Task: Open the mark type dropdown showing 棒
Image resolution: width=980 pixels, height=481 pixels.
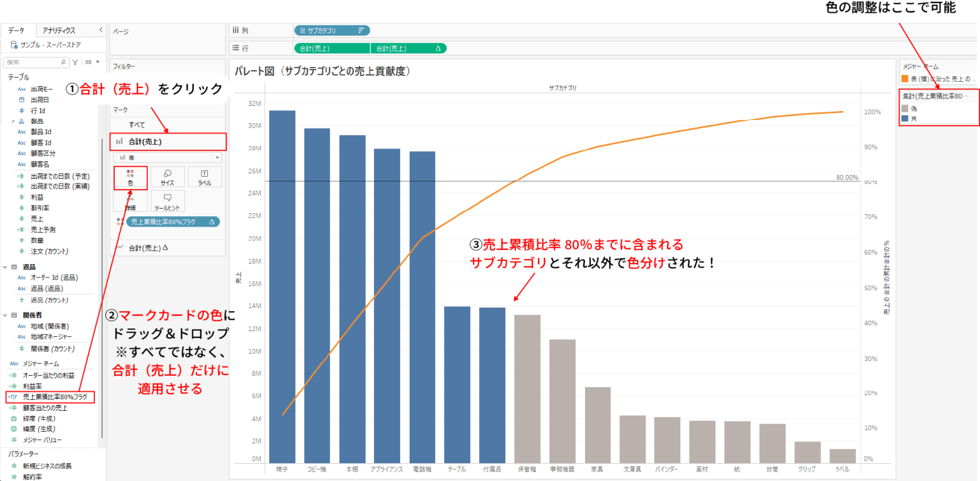Action: (x=217, y=156)
